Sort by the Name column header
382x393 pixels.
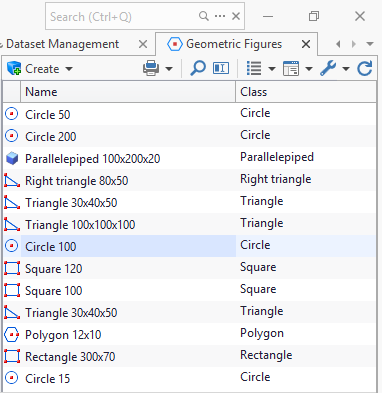(x=128, y=92)
